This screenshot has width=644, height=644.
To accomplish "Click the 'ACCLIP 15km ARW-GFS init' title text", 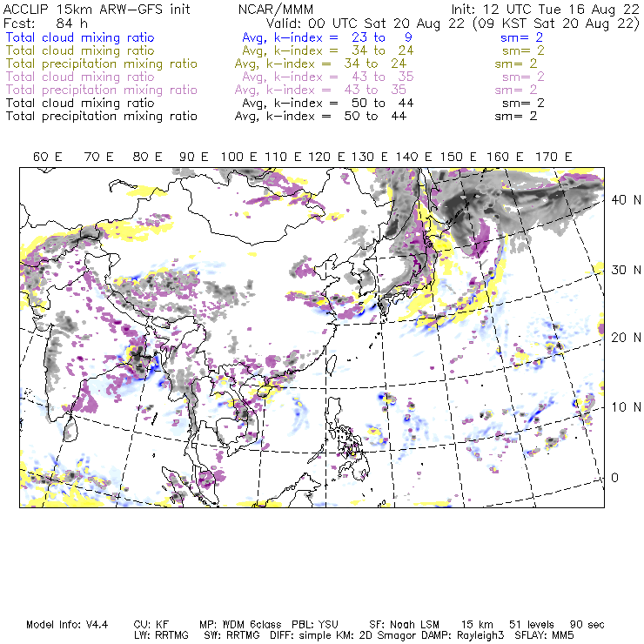I will 97,9.
